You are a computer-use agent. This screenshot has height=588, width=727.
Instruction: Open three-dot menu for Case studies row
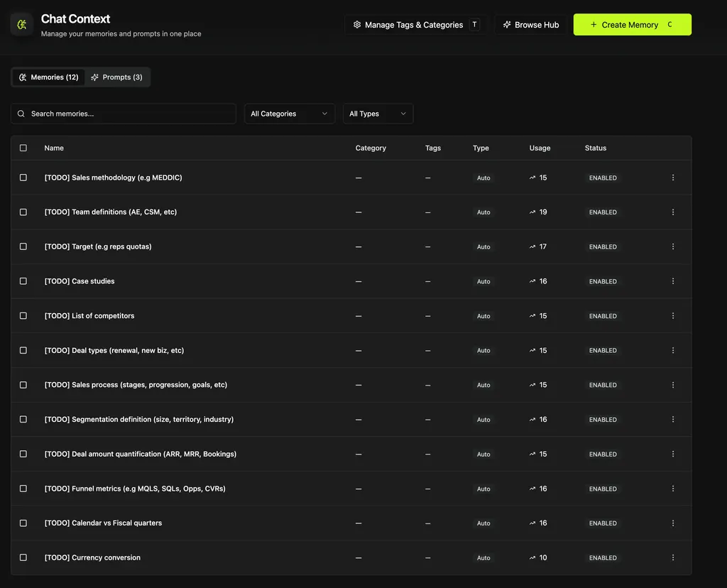(673, 281)
